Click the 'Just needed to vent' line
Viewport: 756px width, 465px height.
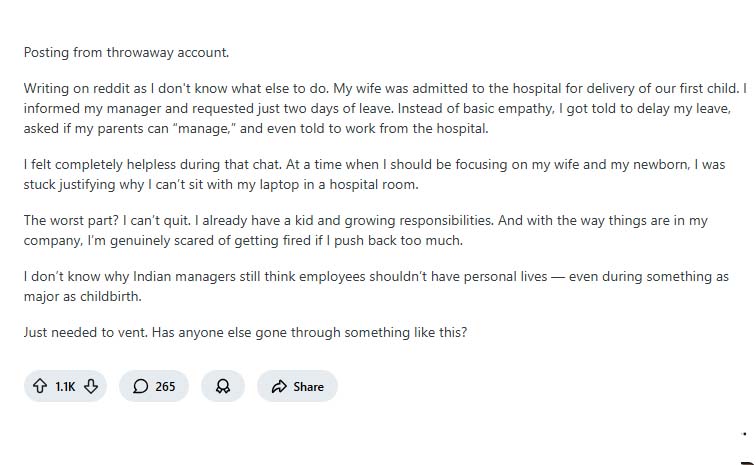245,332
